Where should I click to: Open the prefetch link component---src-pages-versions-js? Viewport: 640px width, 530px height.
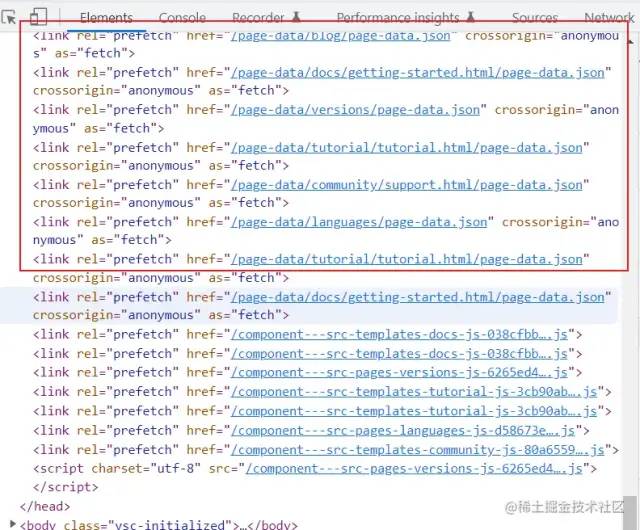399,373
